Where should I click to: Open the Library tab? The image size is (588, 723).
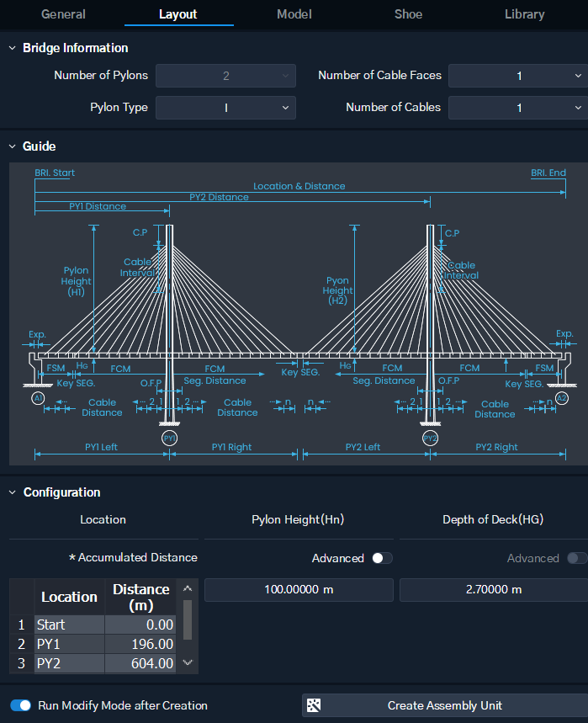click(524, 14)
